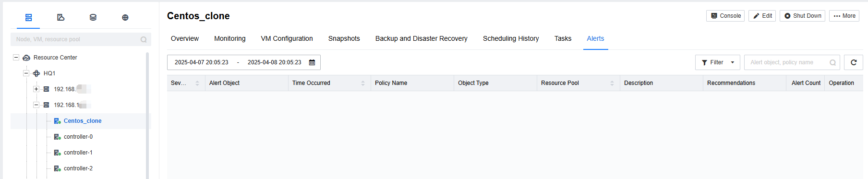
Task: Click search magnifier in resource search box
Action: click(x=144, y=39)
